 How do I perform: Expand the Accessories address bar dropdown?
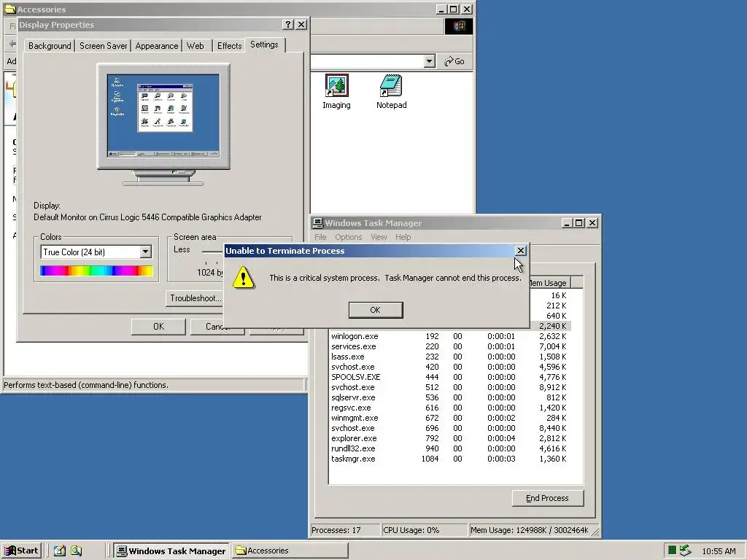(429, 61)
